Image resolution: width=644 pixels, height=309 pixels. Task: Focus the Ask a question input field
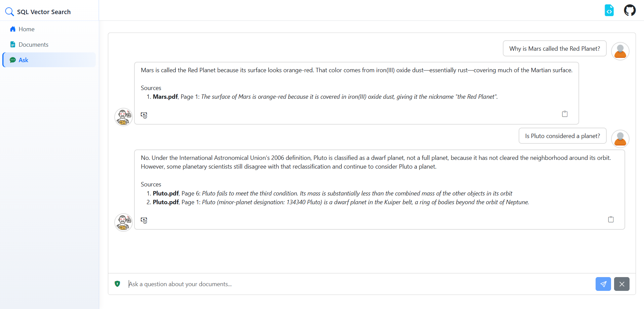(360, 284)
